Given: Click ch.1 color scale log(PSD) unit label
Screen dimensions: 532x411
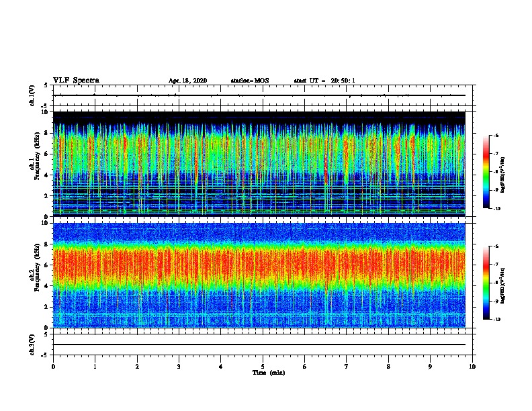Looking at the screenshot, I should [x=503, y=175].
